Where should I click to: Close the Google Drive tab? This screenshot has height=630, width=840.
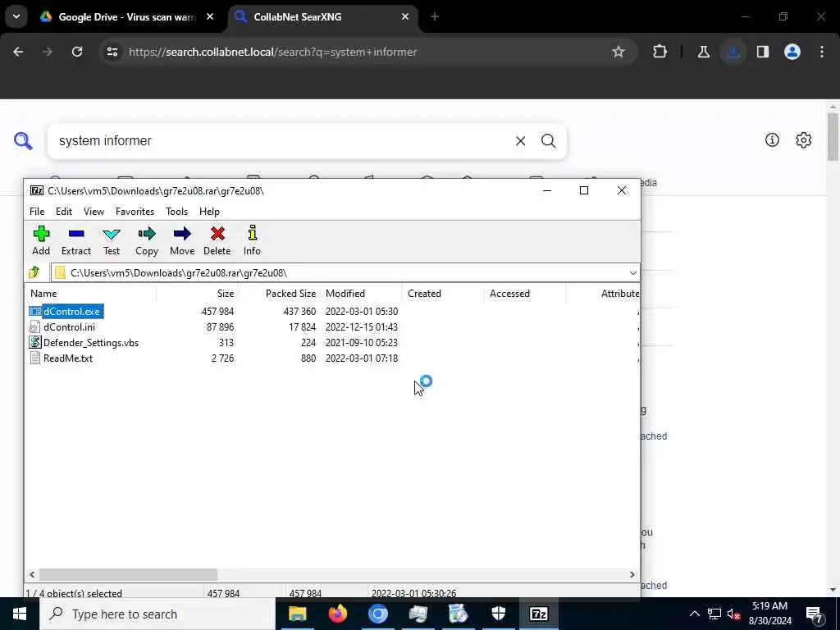click(x=210, y=17)
